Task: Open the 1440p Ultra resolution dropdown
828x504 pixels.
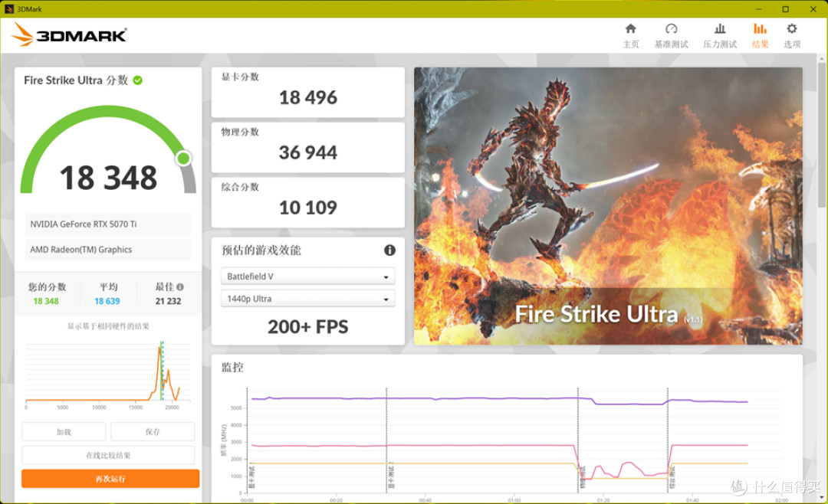Action: (308, 299)
